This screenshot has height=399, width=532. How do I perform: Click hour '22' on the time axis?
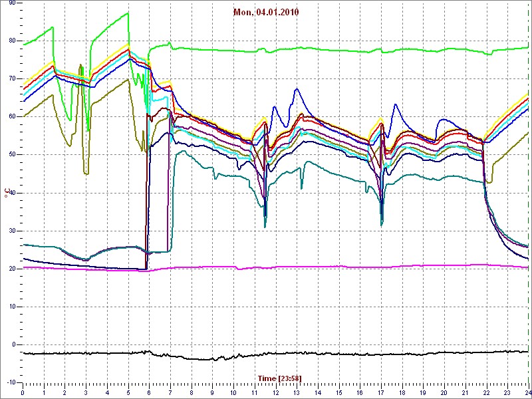[x=487, y=392]
